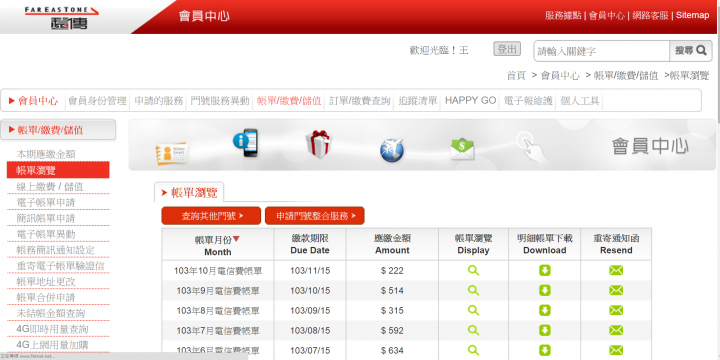
Task: Sort by 帳單月份 red arrow
Action: click(x=236, y=239)
